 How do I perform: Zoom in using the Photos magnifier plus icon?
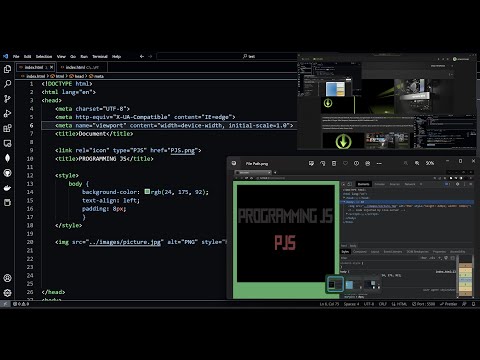417,163
